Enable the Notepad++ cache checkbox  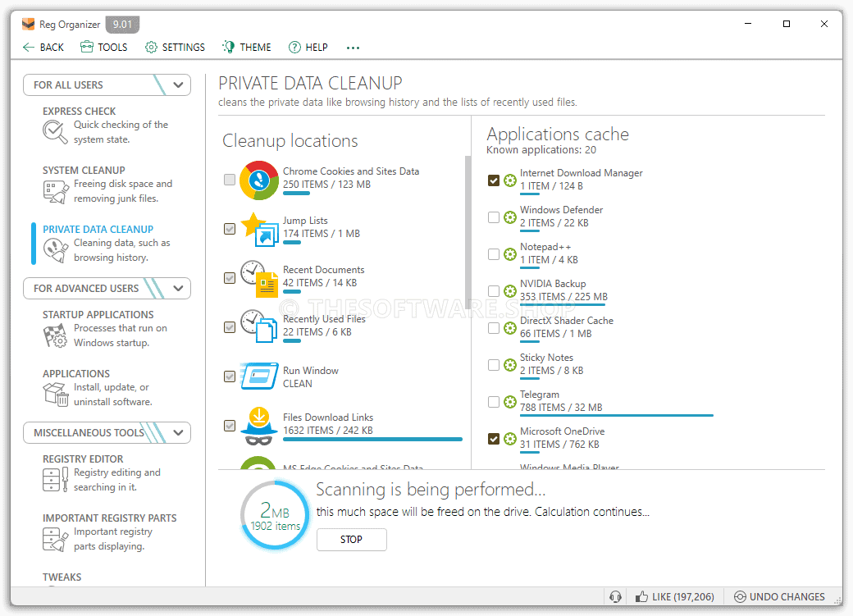[x=494, y=254]
